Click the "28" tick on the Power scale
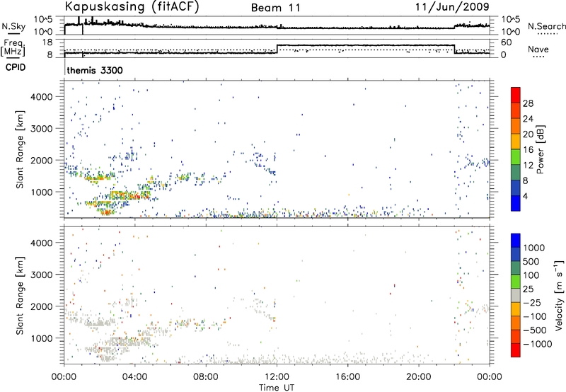The image size is (566, 392). 528,103
